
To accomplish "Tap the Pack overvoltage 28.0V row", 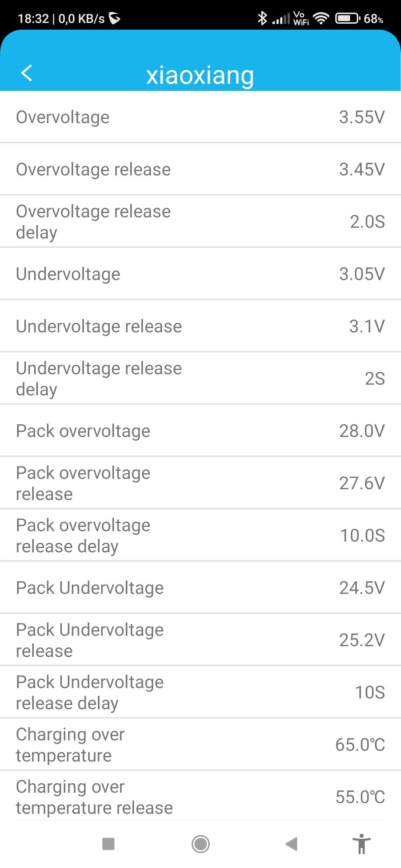I will [200, 431].
